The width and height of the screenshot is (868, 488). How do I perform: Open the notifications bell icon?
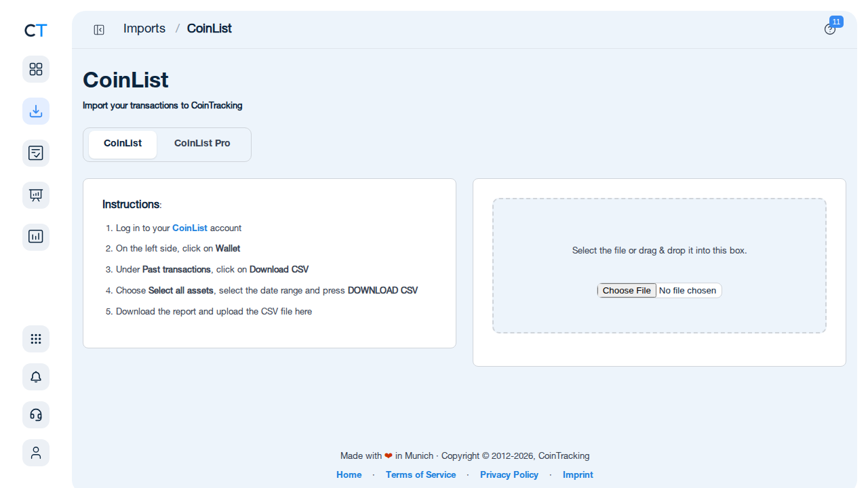point(36,377)
